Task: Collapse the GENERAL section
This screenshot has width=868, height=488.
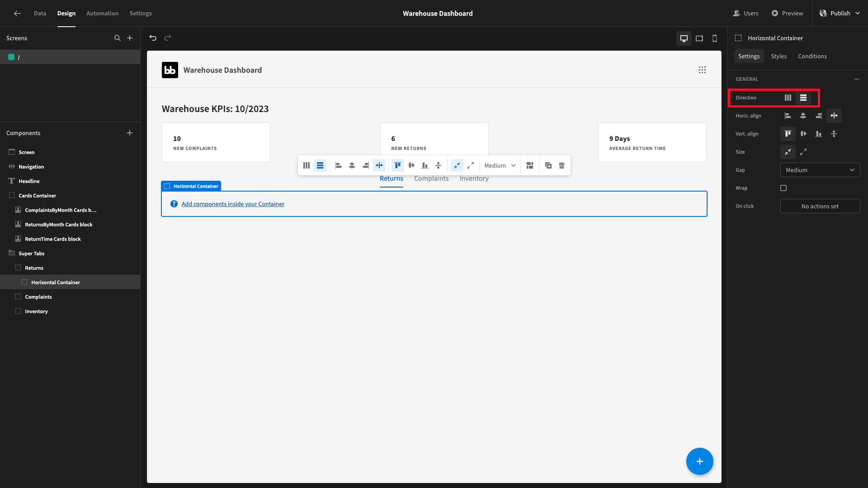Action: point(856,79)
